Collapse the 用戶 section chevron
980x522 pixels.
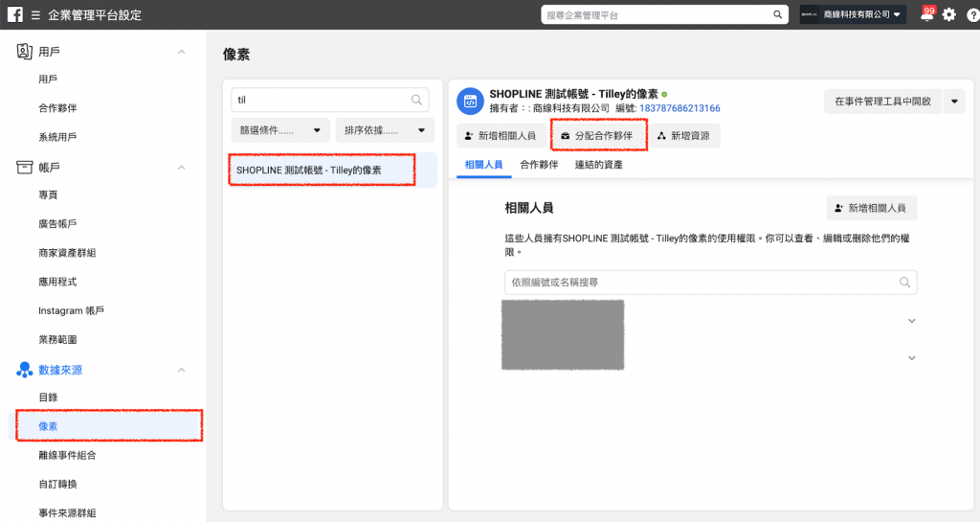[181, 52]
